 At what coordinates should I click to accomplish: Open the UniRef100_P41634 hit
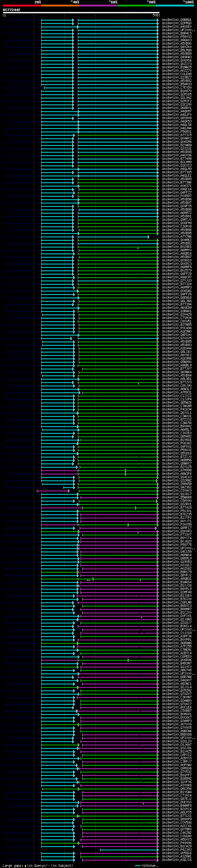point(177,410)
